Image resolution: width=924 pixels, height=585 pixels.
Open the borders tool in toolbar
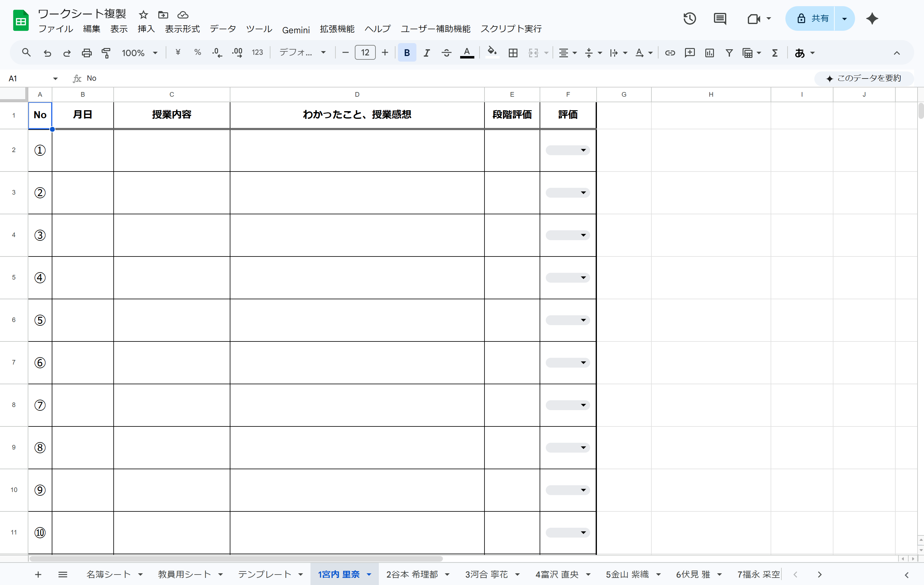[513, 53]
